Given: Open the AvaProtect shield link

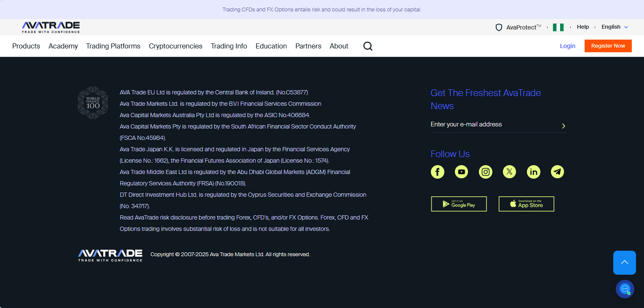Looking at the screenshot, I should click(518, 27).
